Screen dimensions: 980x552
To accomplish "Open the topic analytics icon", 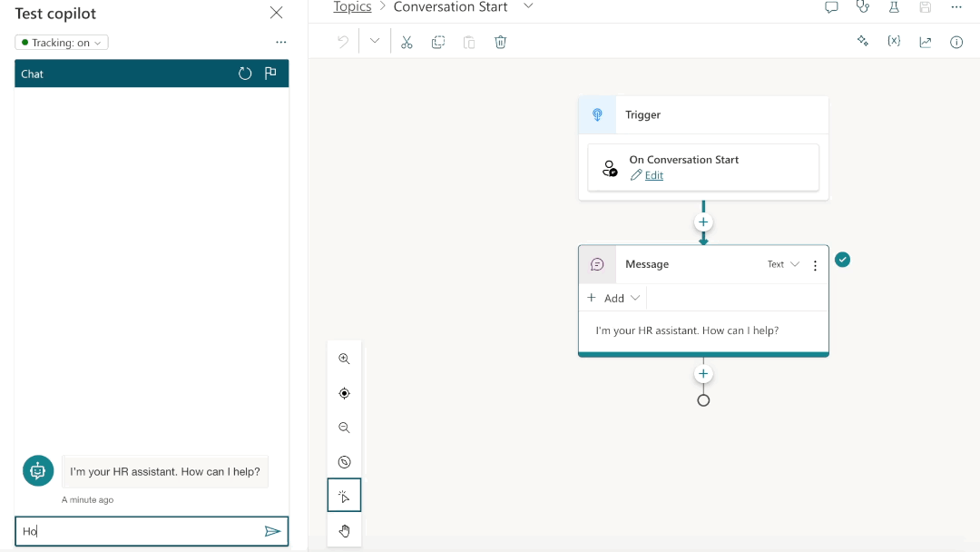I will coord(925,41).
